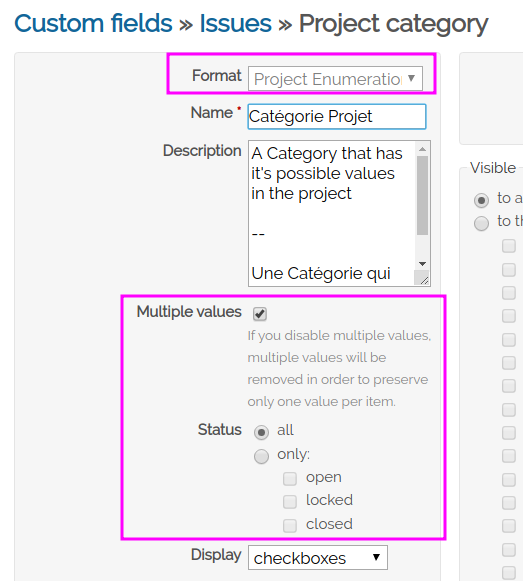Viewport: 523px width, 581px height.
Task: Open the Display dropdown set to checkboxes
Action: coord(318,557)
